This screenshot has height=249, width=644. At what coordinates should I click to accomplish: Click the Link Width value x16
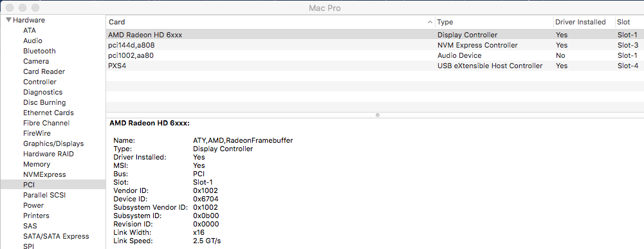point(199,232)
